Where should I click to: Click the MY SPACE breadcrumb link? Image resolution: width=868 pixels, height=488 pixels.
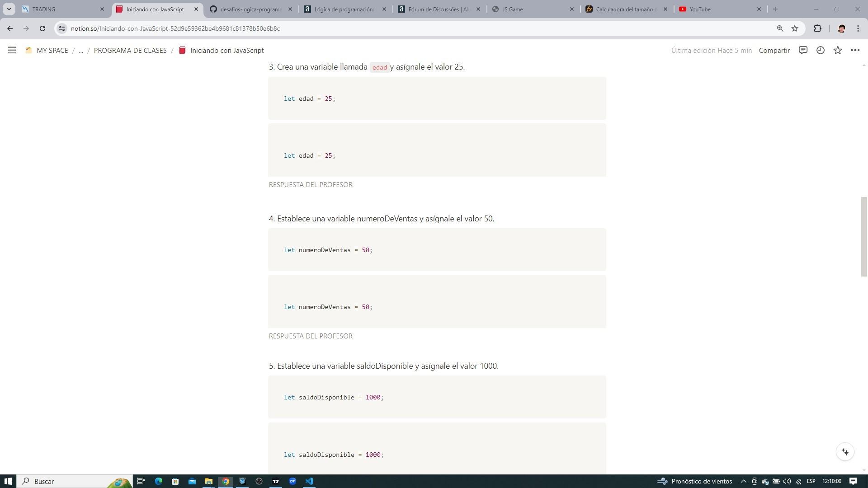52,50
